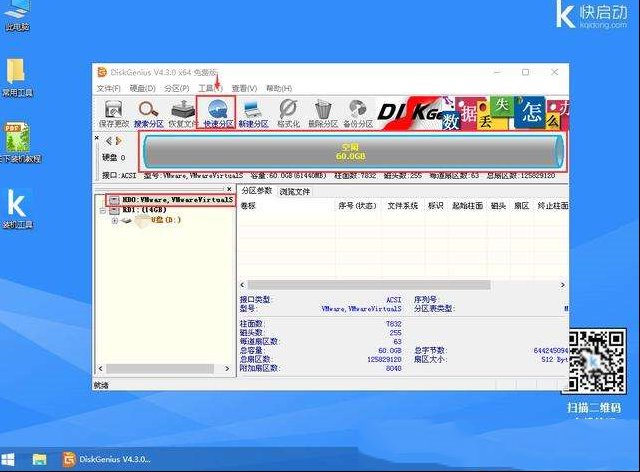
Task: Start 快速分区 quick partition
Action: 218,113
